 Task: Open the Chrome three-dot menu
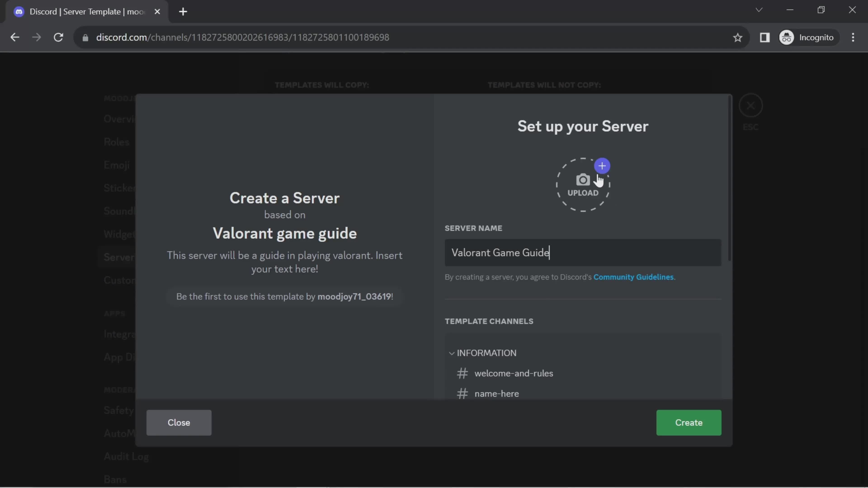tap(853, 37)
